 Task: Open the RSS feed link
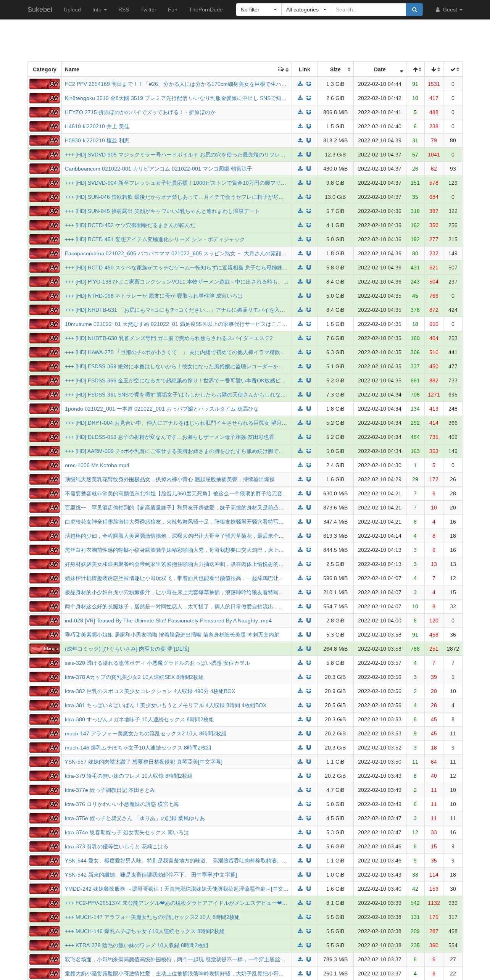124,10
